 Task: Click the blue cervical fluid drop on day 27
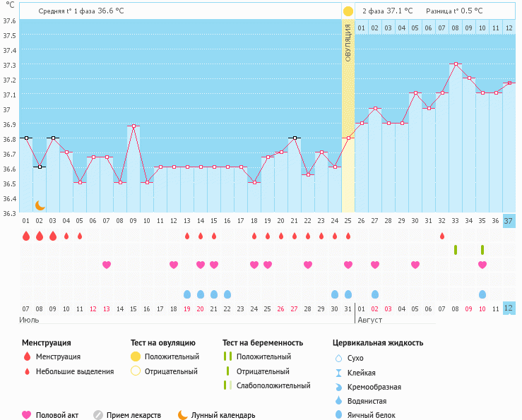[375, 294]
